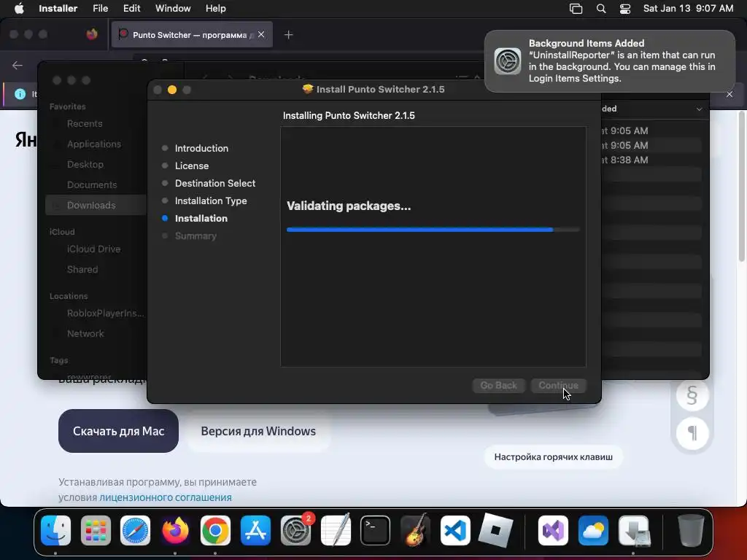747x560 pixels.
Task: Open System Settings from the Dock
Action: [295, 531]
